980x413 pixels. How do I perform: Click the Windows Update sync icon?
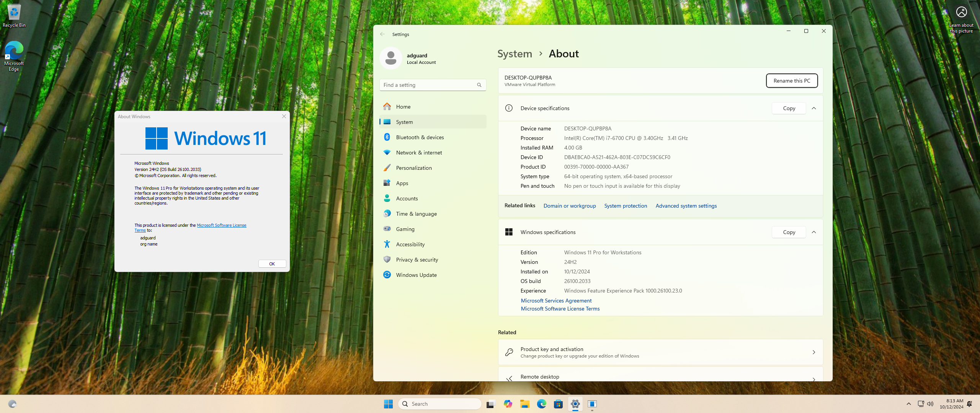pos(387,275)
